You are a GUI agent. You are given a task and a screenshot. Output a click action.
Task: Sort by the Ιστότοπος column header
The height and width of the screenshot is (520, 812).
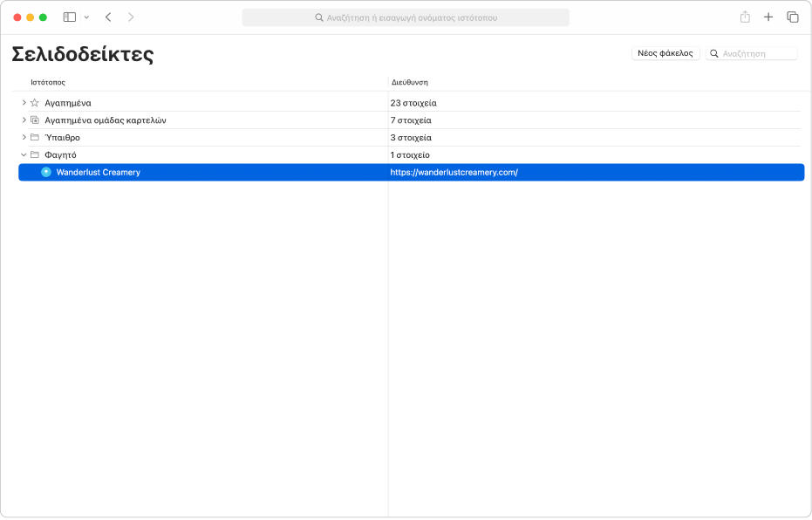point(48,82)
